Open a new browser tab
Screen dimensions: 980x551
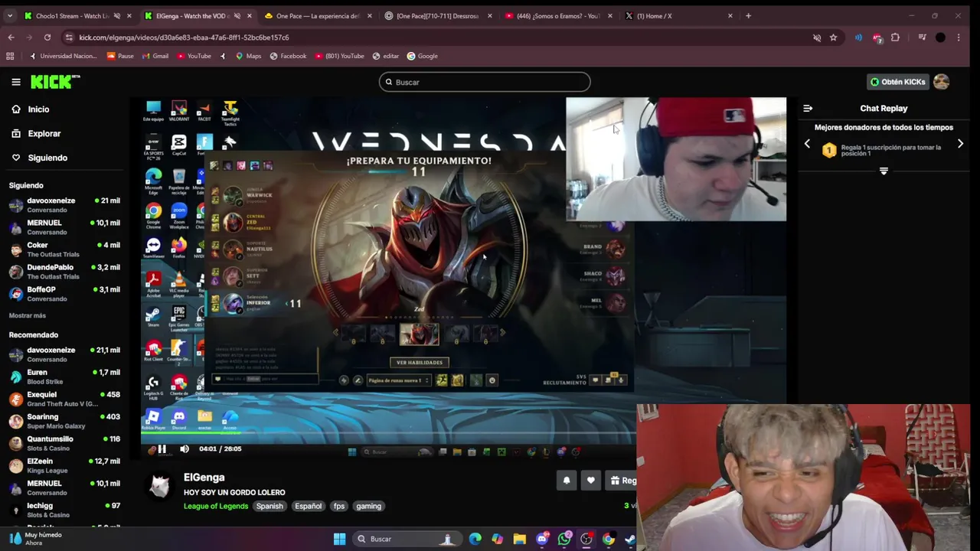coord(748,15)
